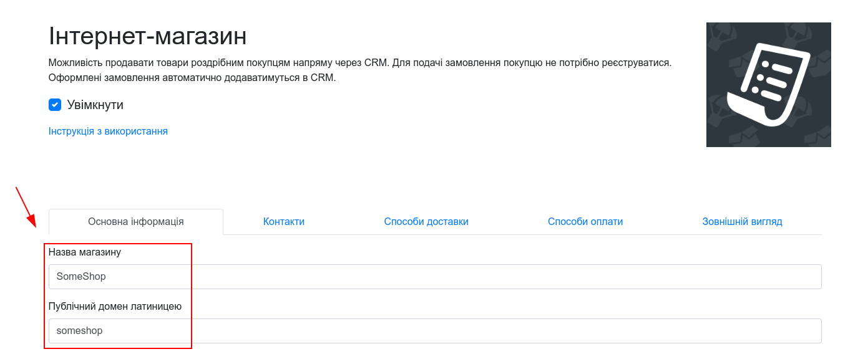Click the Публічний домен латиницею label
This screenshot has height=354, width=868.
click(x=115, y=307)
